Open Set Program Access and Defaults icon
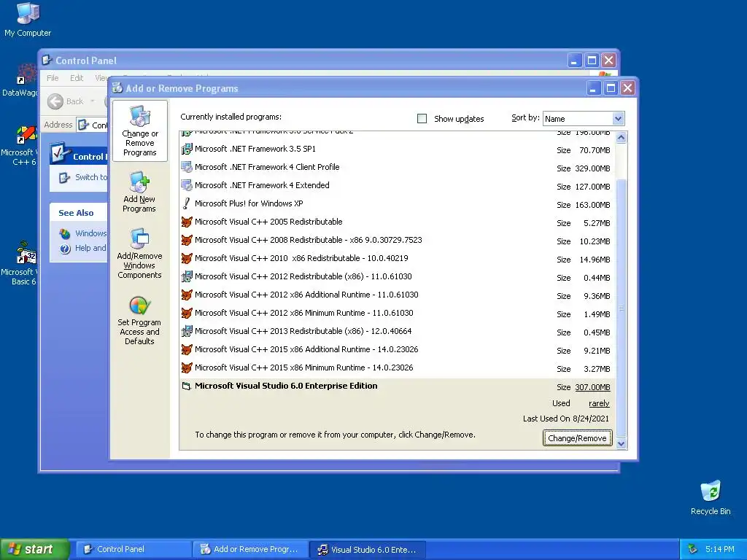The height and width of the screenshot is (560, 747). pos(139,306)
